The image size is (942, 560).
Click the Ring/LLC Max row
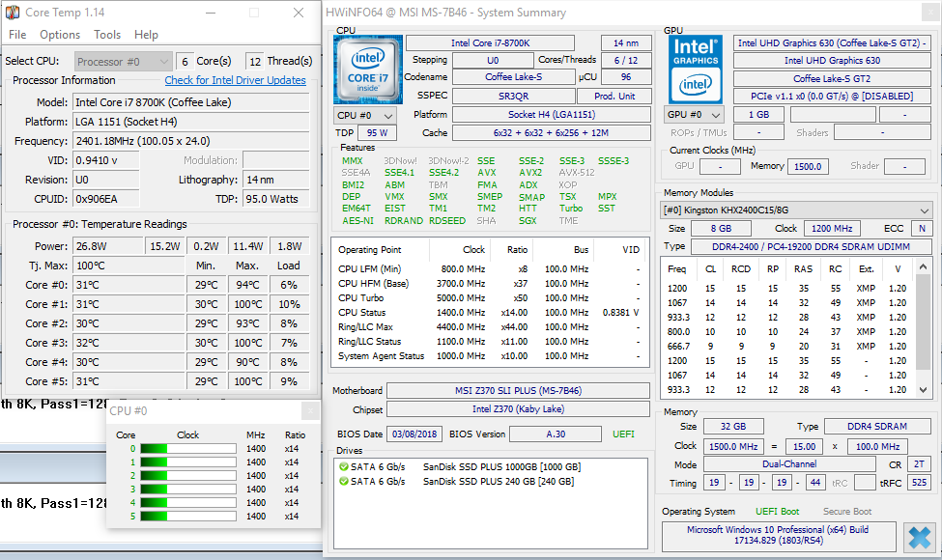pos(489,327)
